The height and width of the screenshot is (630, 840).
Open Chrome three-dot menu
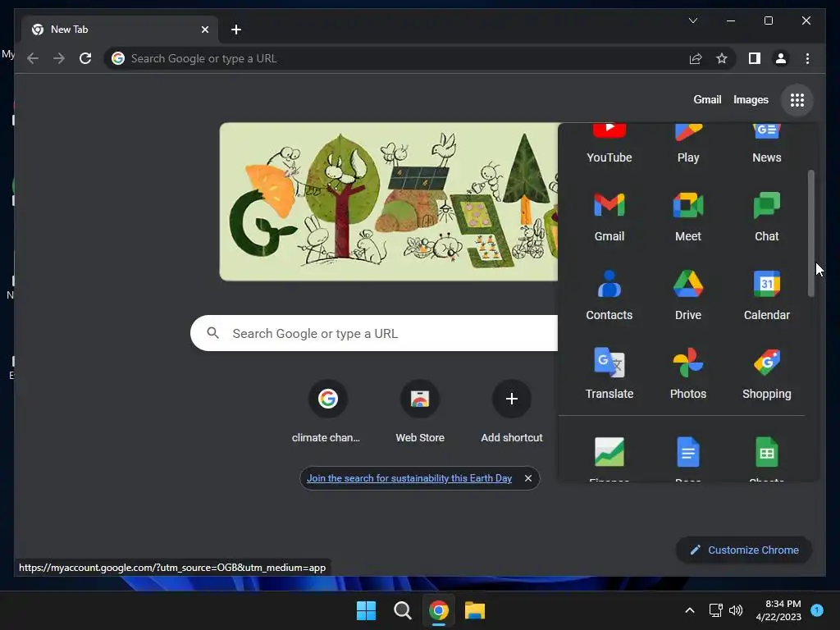[x=807, y=58]
